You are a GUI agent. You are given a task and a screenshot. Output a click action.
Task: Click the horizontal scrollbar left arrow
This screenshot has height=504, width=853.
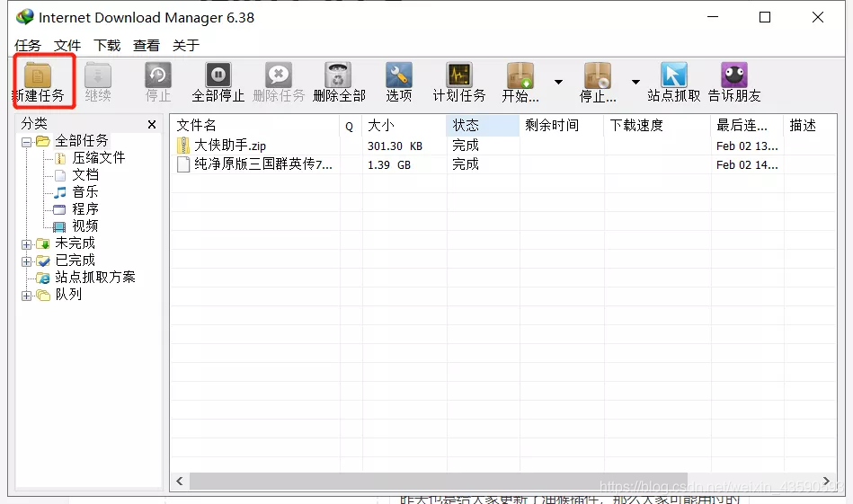click(180, 482)
